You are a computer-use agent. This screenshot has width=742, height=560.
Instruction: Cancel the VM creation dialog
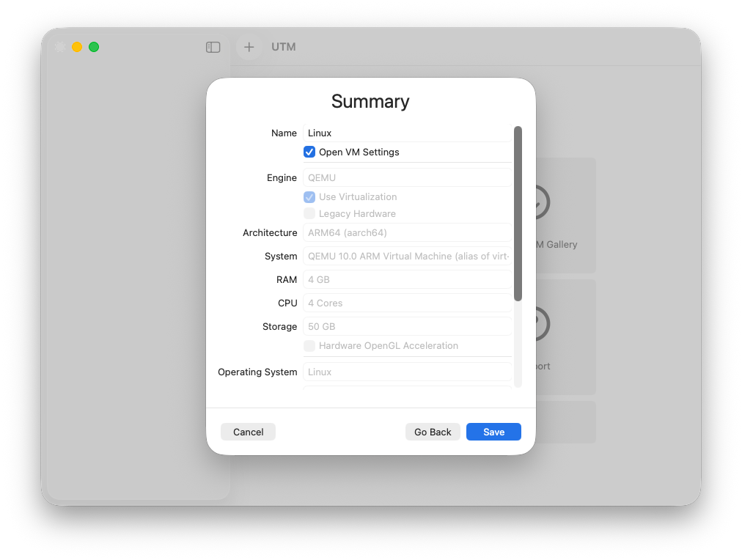[248, 432]
